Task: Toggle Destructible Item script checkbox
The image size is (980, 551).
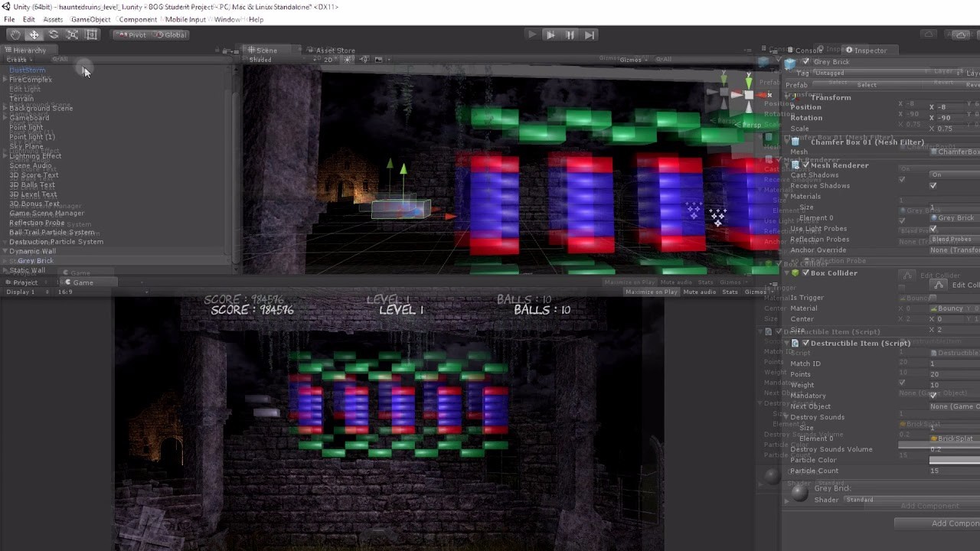Action: pyautogui.click(x=805, y=344)
